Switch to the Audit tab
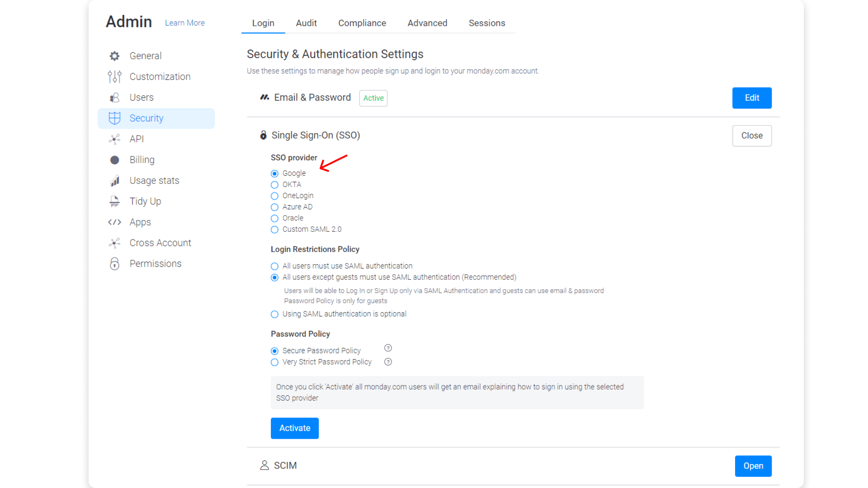868x488 pixels. pyautogui.click(x=306, y=23)
